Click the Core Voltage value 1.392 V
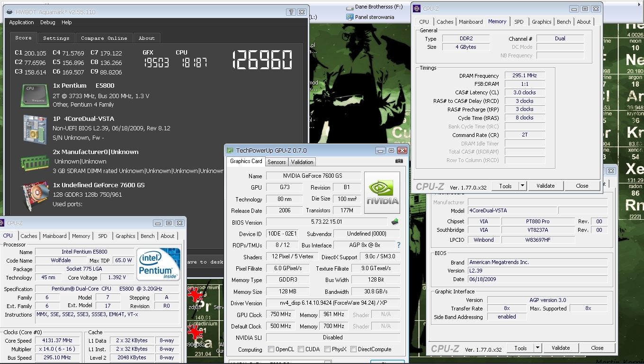Screen dimensions: 644x364 pyautogui.click(x=116, y=277)
